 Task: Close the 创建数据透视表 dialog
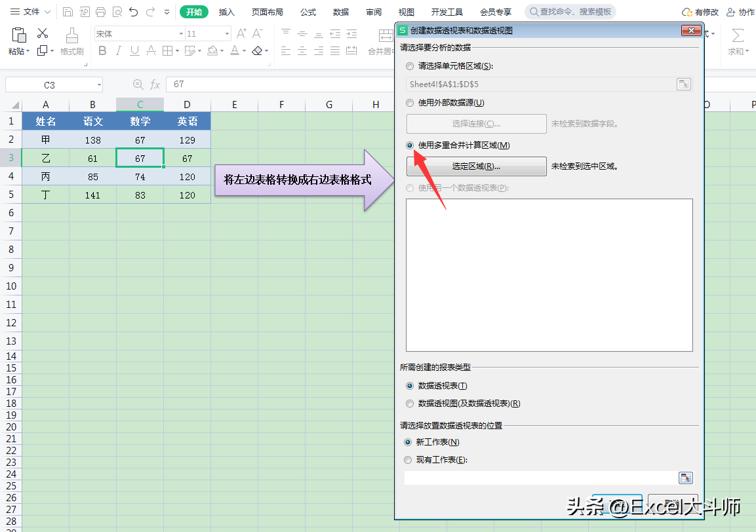click(691, 30)
